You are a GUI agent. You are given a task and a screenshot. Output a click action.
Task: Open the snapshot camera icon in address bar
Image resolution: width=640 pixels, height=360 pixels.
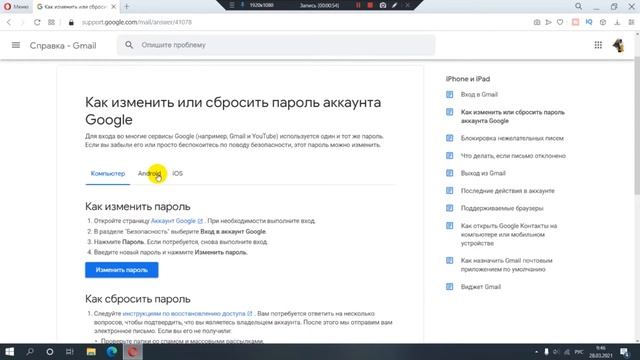pyautogui.click(x=537, y=22)
